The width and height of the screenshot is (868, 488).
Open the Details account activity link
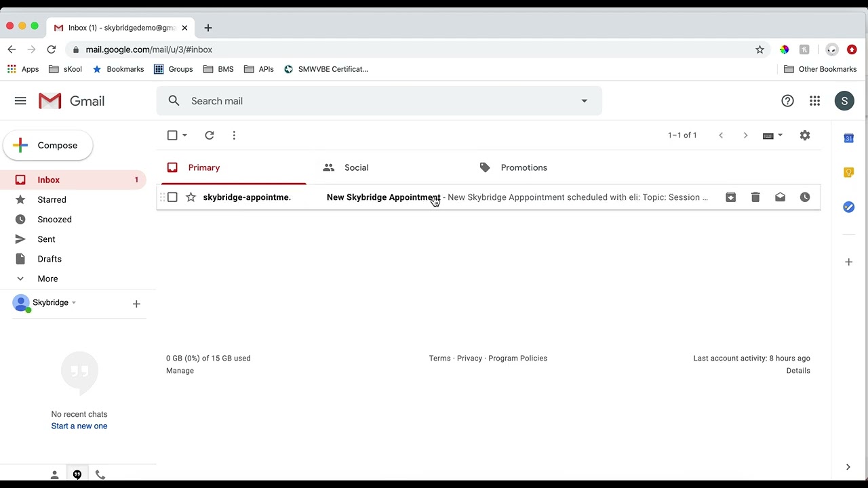pyautogui.click(x=798, y=371)
